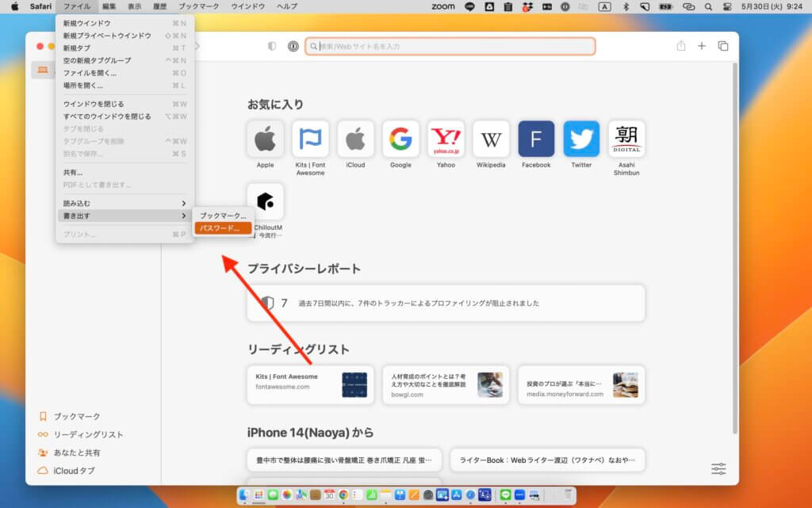Image resolution: width=812 pixels, height=508 pixels.
Task: Choose 新規タブ menu item
Action: 124,48
